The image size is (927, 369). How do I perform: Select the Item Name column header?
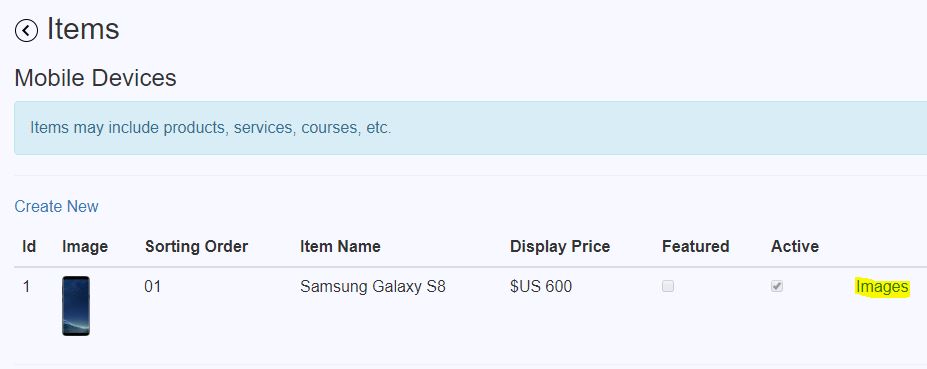[340, 246]
